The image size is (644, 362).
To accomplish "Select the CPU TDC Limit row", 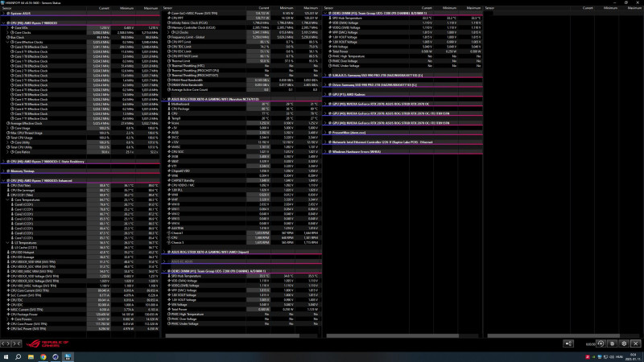I will (x=242, y=47).
